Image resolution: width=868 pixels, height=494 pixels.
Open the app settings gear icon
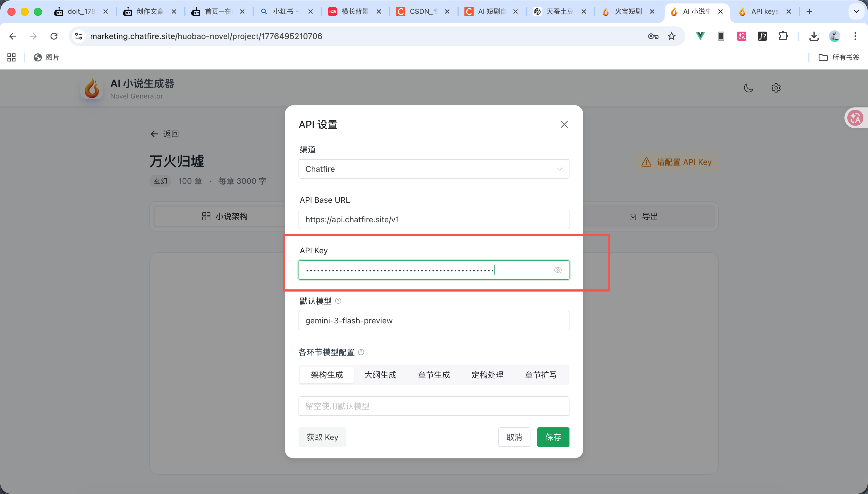click(776, 88)
